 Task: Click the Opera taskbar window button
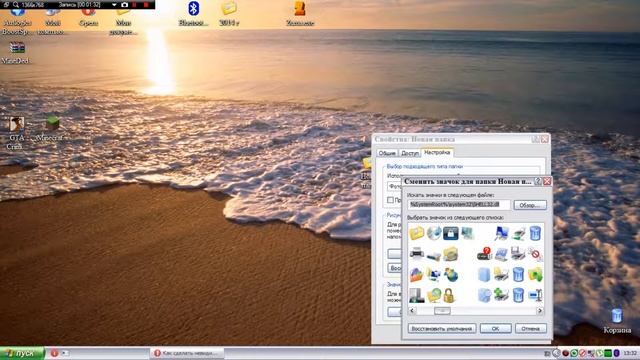click(x=187, y=353)
